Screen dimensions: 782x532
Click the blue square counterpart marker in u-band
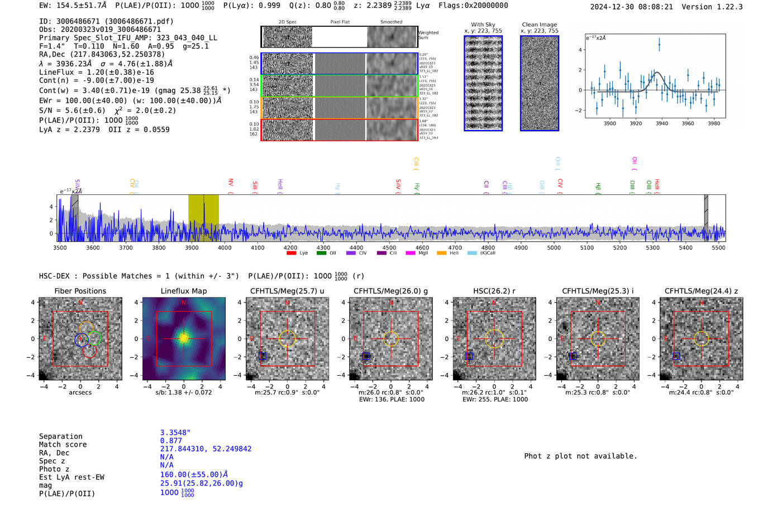[x=263, y=356]
